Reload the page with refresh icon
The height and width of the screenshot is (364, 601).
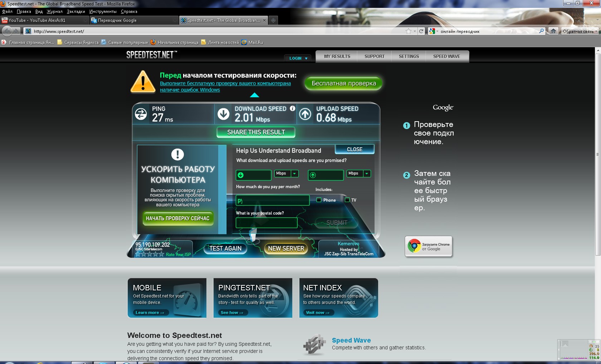(x=421, y=31)
